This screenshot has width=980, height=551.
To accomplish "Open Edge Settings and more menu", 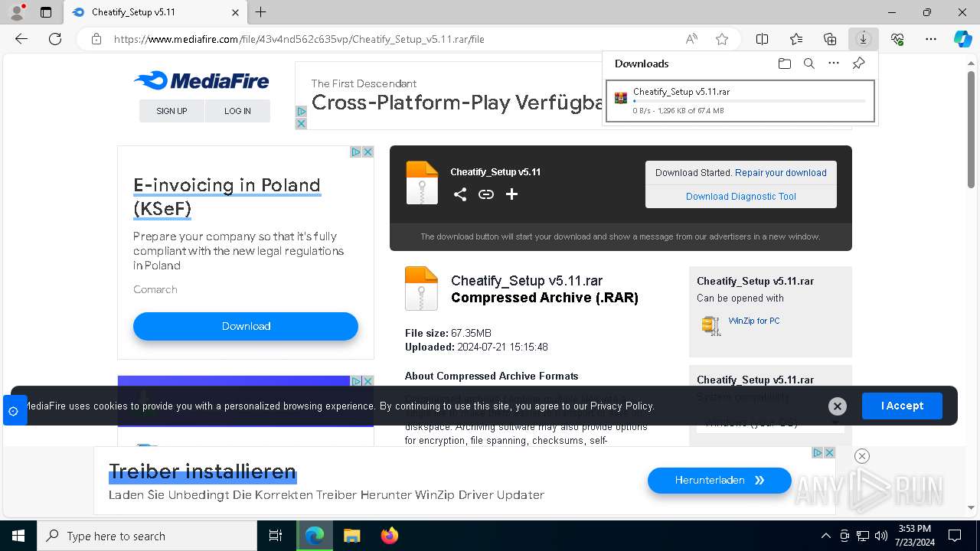I will (931, 39).
